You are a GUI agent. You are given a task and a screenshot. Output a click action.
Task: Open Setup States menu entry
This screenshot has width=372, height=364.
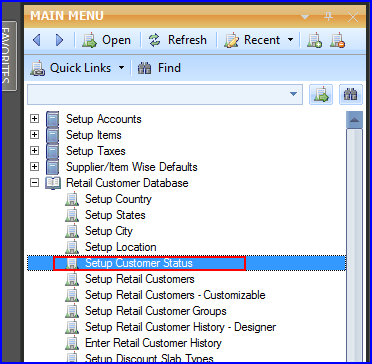(115, 215)
